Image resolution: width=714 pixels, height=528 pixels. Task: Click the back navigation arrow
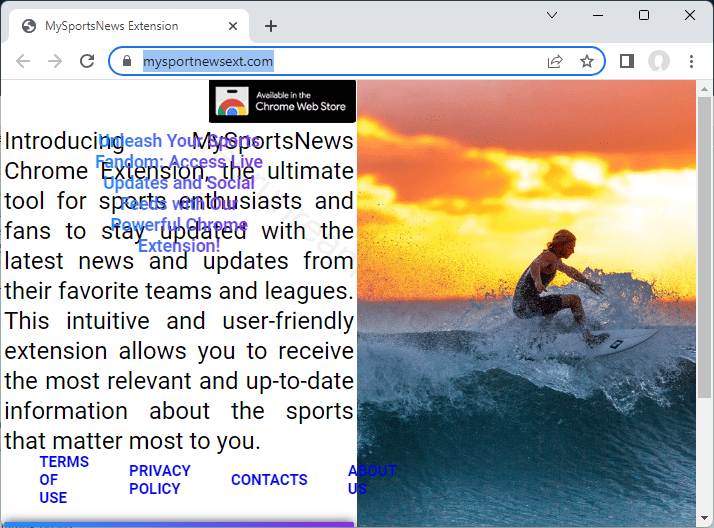(23, 61)
